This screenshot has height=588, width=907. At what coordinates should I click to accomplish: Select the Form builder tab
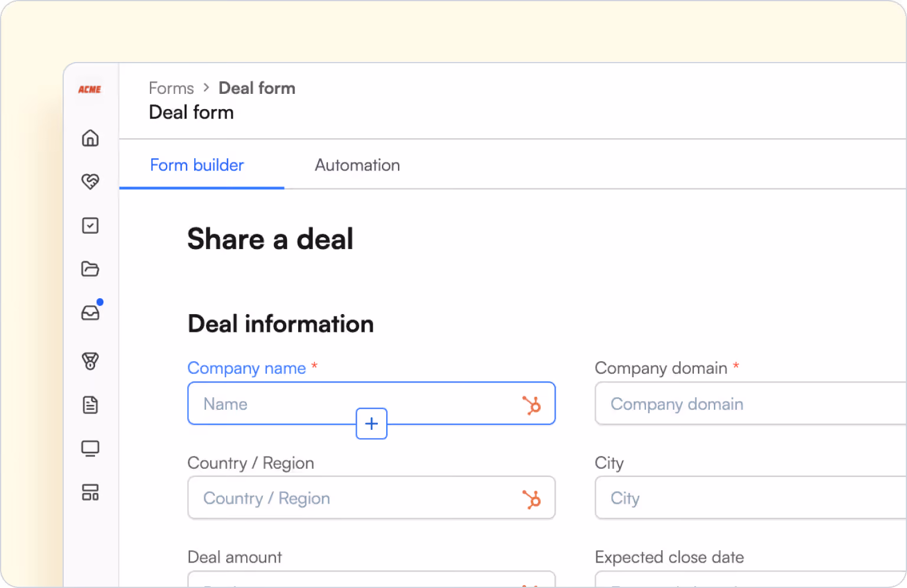click(x=197, y=165)
